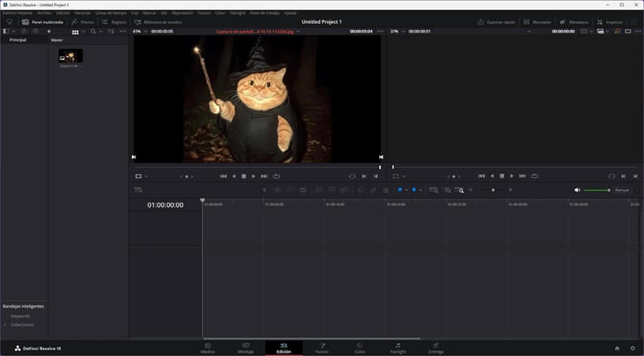Toggle the Inspector panel
The image size is (644, 356).
[610, 22]
